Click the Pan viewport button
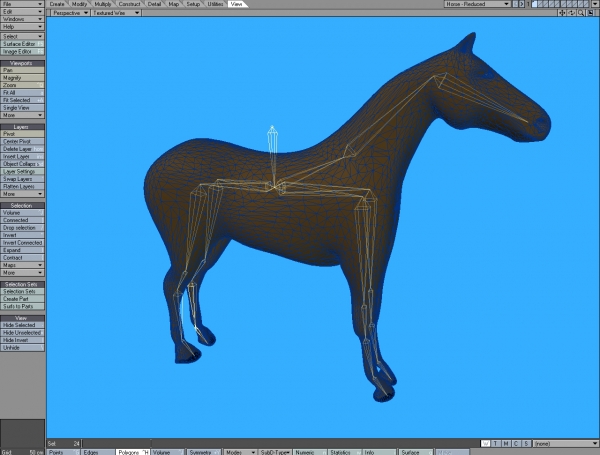600x455 pixels. (22, 70)
